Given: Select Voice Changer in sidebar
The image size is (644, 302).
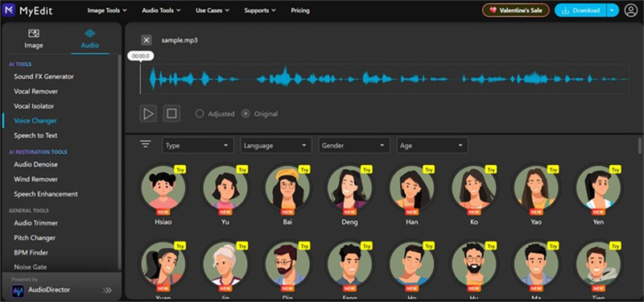Looking at the screenshot, I should point(35,121).
